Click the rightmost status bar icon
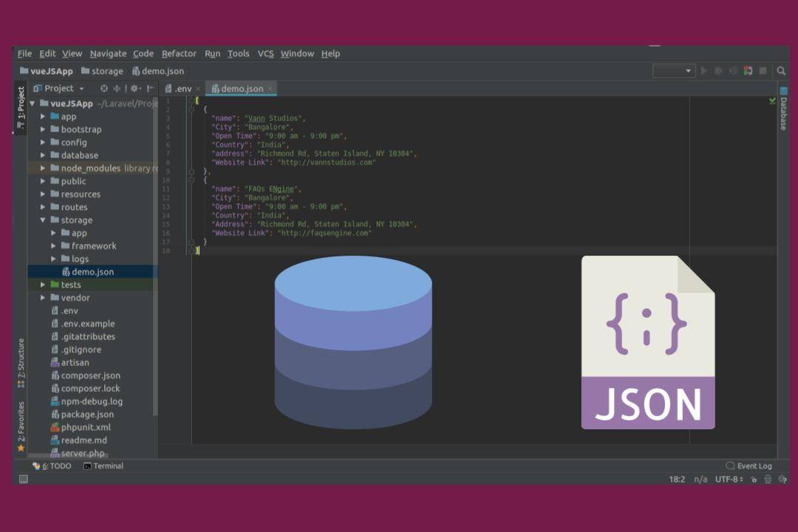798x532 pixels. (782, 479)
